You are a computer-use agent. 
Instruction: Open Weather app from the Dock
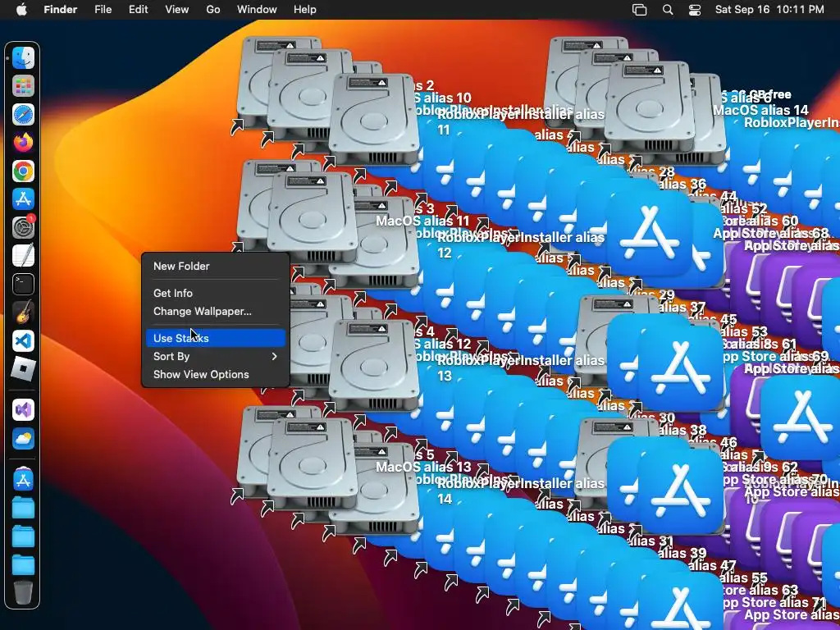pyautogui.click(x=23, y=439)
